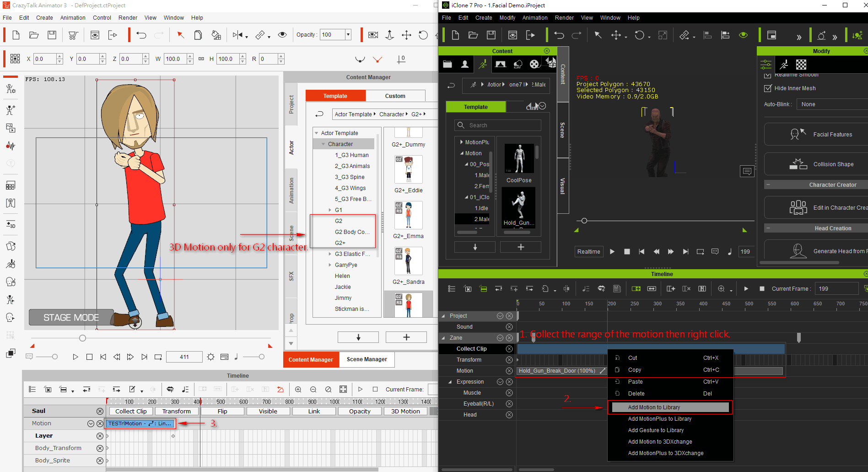Toggle Hide Inner Mesh checkbox
Image resolution: width=868 pixels, height=472 pixels.
tap(768, 88)
